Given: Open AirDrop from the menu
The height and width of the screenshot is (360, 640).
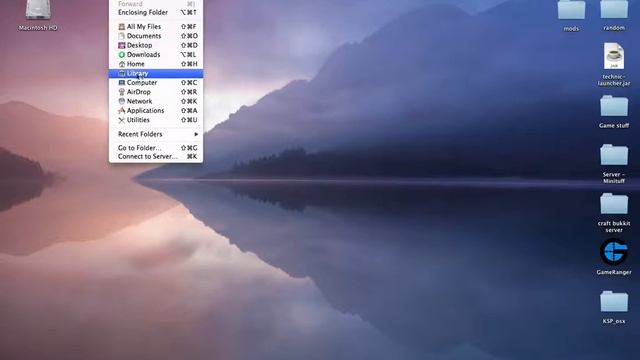Looking at the screenshot, I should [x=156, y=92].
